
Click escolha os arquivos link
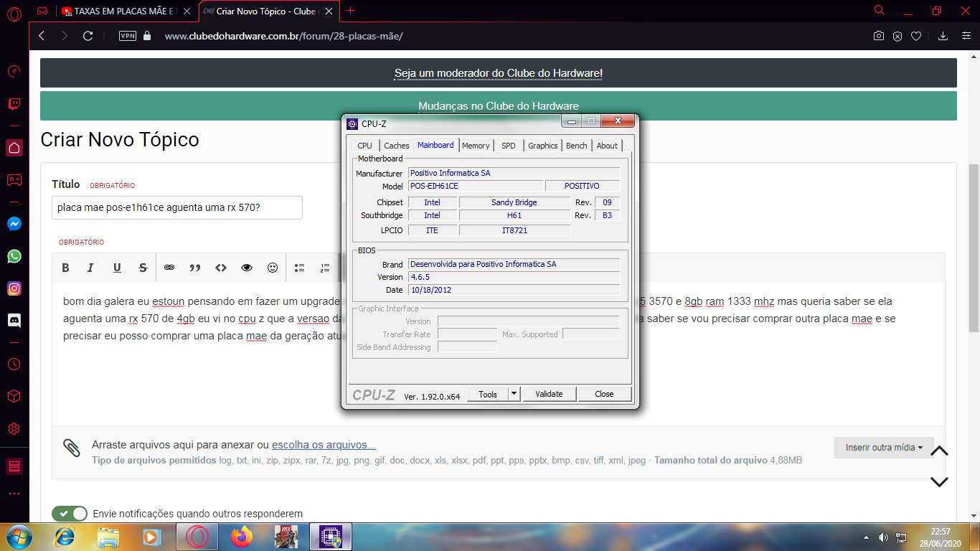point(324,445)
